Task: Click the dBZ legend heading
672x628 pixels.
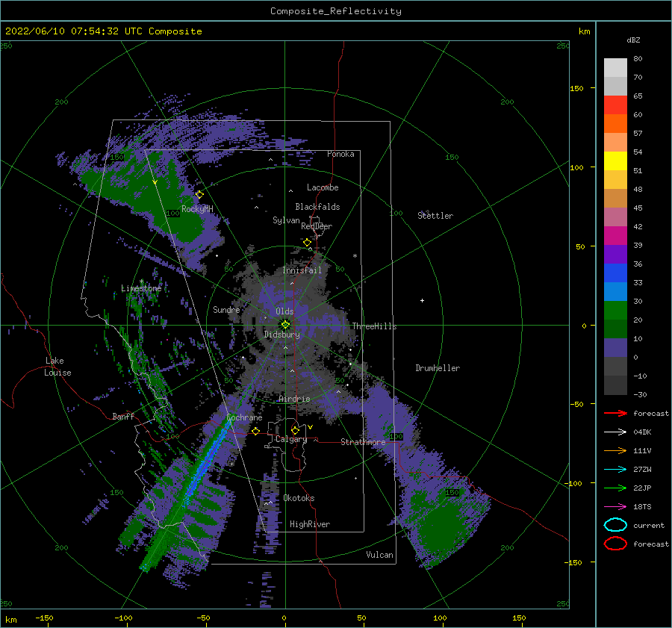Action: point(633,40)
